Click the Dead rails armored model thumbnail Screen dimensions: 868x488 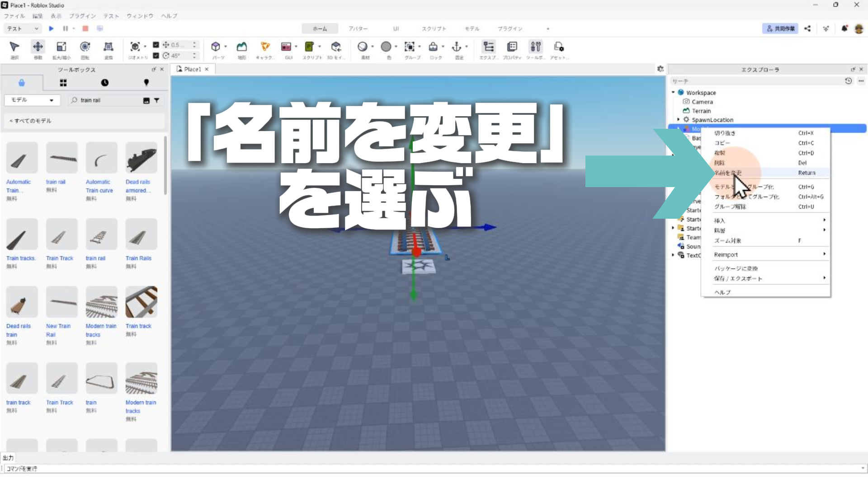(142, 158)
